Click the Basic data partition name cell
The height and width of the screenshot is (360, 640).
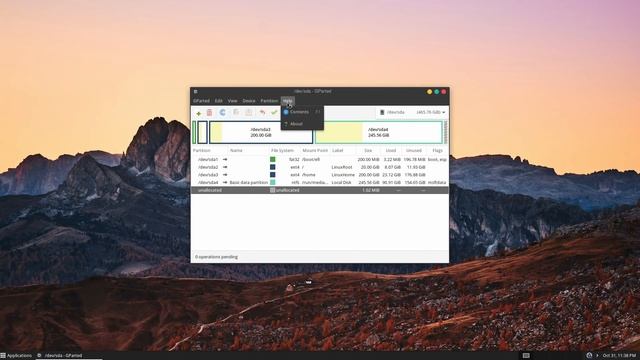pos(249,182)
